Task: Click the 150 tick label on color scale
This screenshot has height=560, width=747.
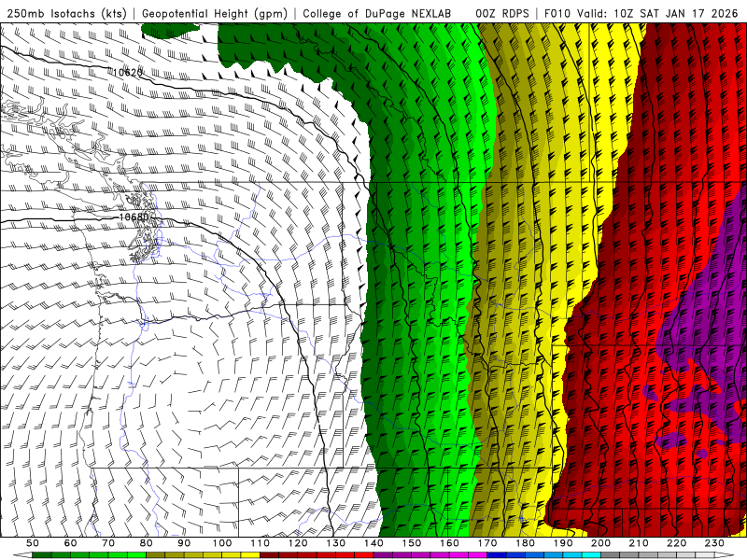Action: tap(412, 543)
